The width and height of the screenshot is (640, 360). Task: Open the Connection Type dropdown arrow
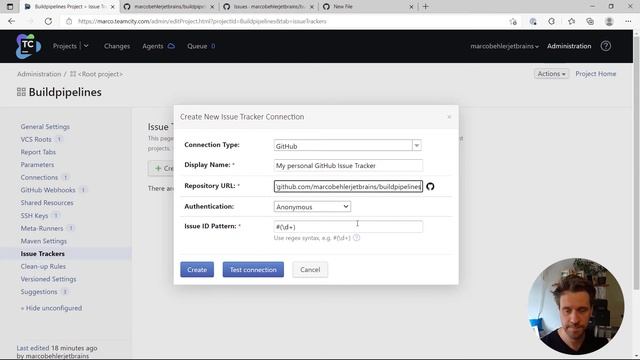click(416, 146)
